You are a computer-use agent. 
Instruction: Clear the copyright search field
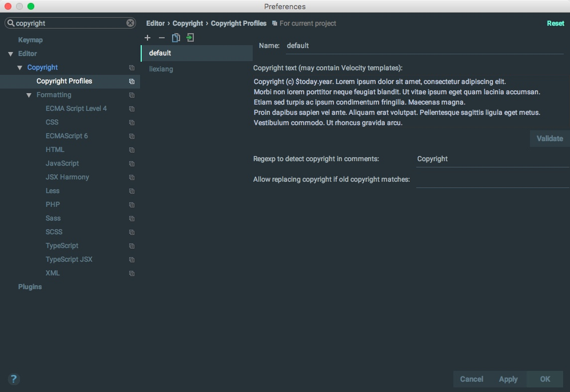pos(130,23)
